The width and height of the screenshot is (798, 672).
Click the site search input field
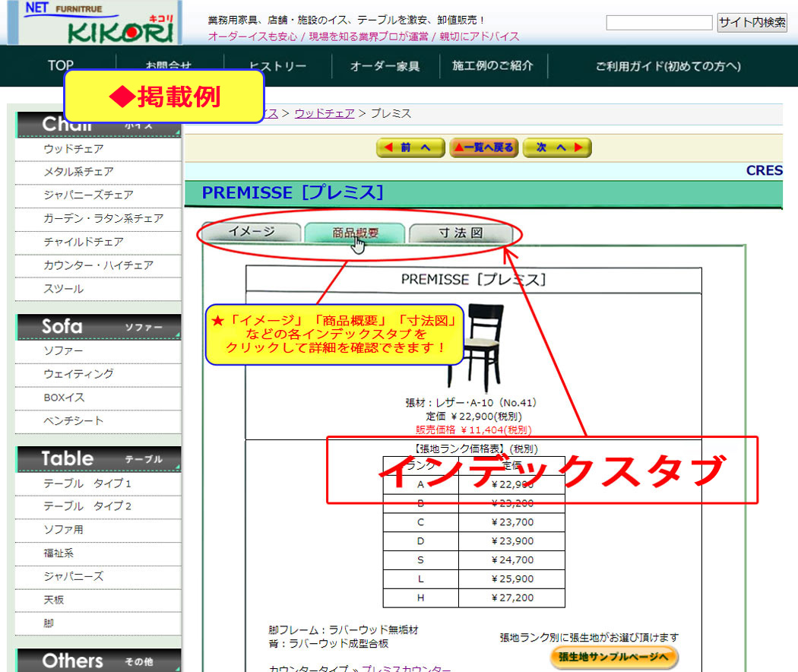(x=658, y=22)
